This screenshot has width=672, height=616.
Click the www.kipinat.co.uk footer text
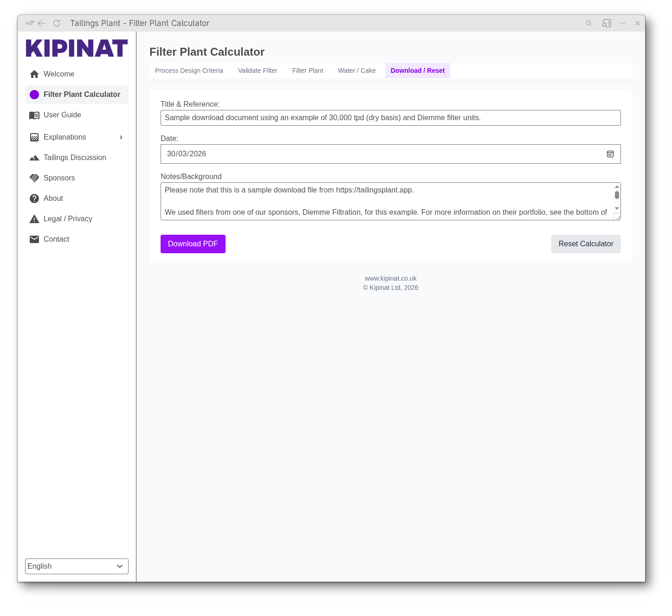pos(391,278)
